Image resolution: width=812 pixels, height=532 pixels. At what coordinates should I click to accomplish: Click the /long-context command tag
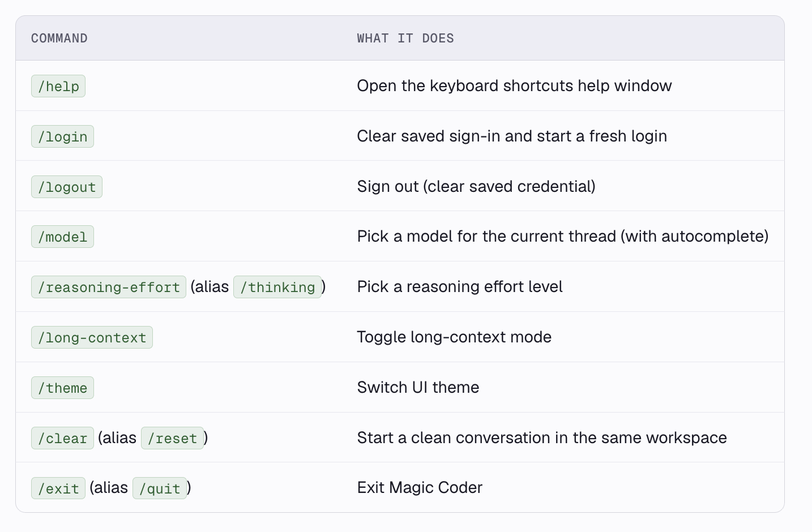pyautogui.click(x=92, y=337)
